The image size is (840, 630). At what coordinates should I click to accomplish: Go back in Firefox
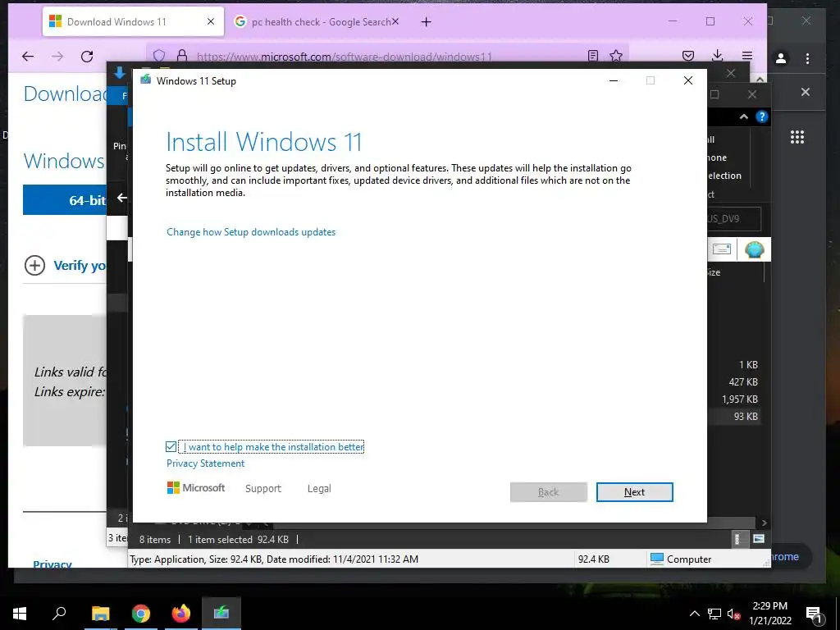click(x=28, y=57)
